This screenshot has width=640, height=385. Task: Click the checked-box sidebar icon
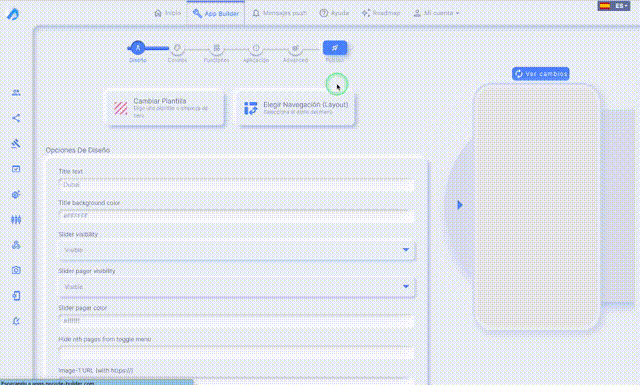tap(16, 169)
